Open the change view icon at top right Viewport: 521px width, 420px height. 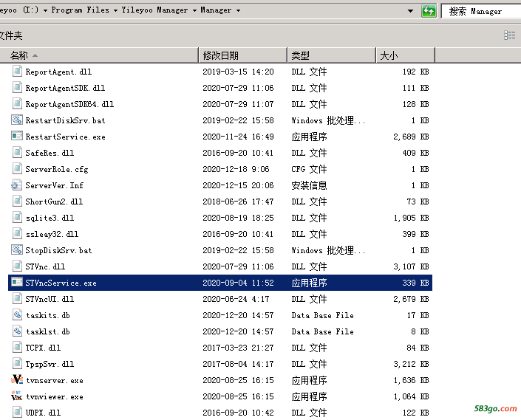point(509,35)
